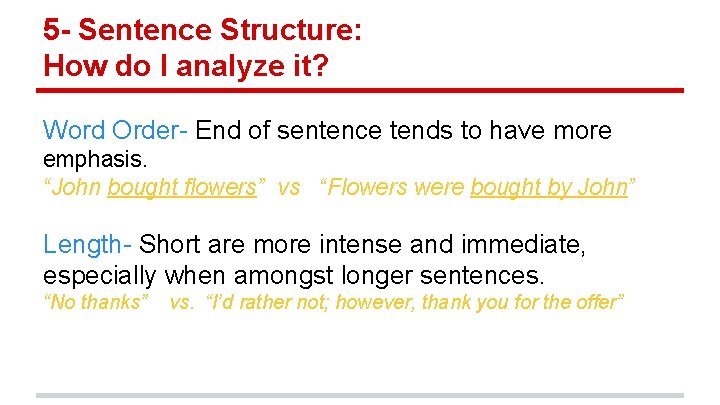Click the underlined "bought by John" text
The image size is (720, 405).
pos(548,188)
